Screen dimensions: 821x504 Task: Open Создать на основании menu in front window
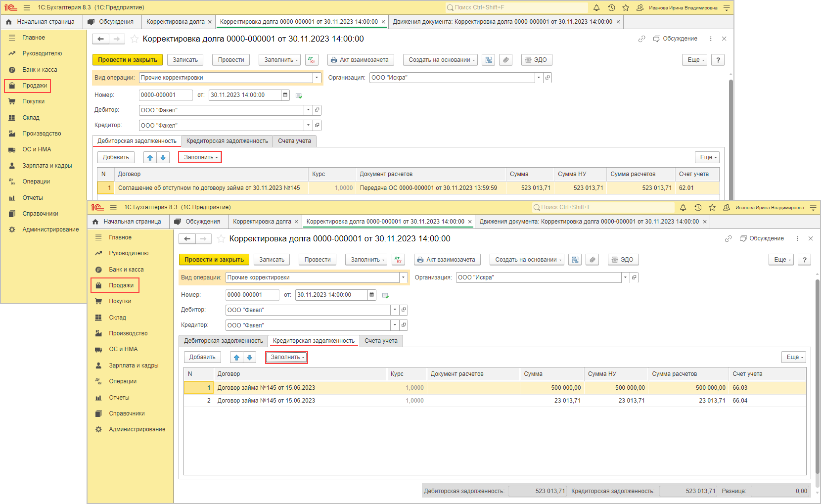click(527, 260)
